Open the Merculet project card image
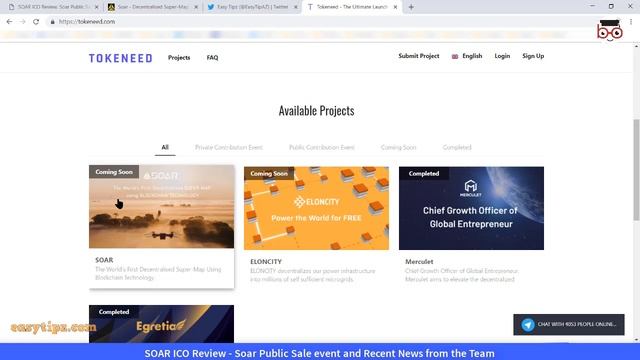This screenshot has height=360, width=640. [x=471, y=208]
